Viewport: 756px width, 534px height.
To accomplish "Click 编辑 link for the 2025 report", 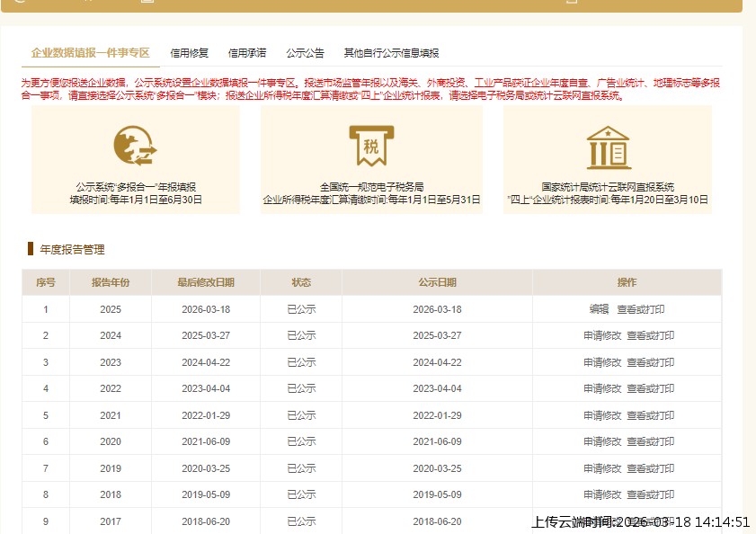I will coord(600,308).
